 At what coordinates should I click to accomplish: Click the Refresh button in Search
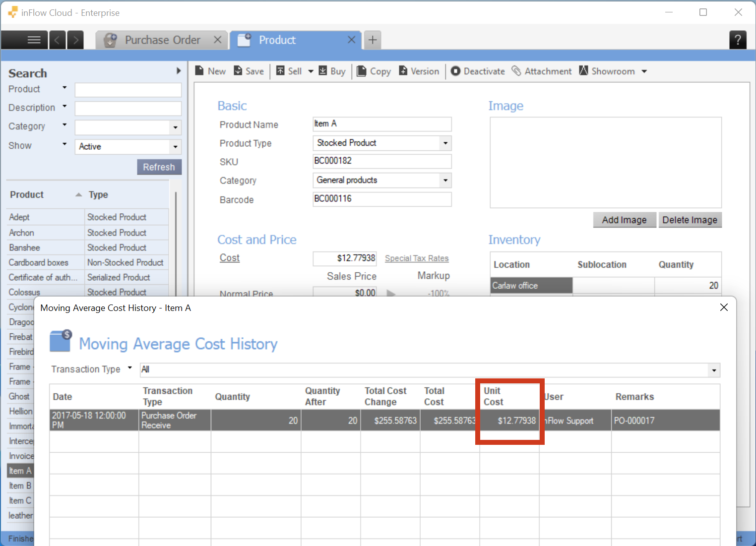tap(159, 167)
